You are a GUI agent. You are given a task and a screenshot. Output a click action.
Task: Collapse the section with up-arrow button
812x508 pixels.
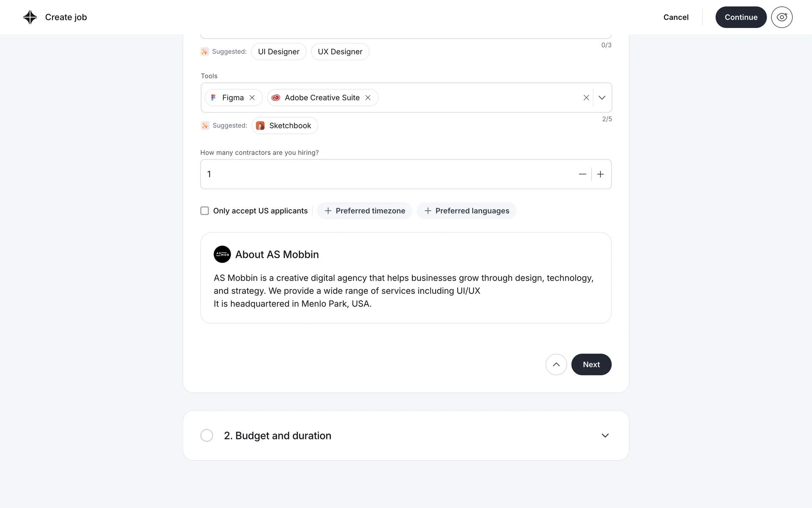coord(556,364)
